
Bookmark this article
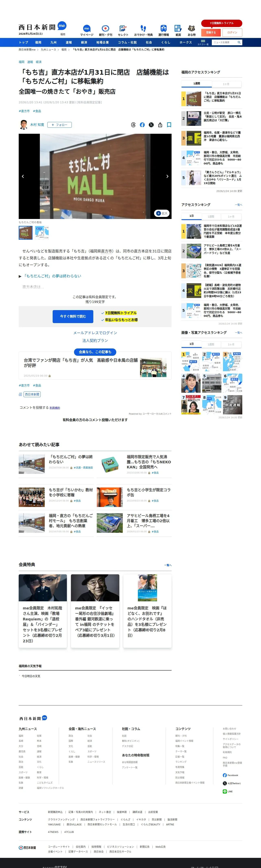pos(169,125)
